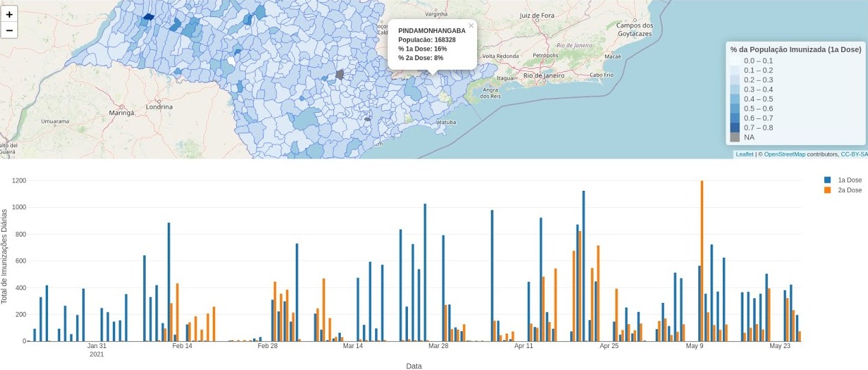
Task: Click the Umuarama city label
Action: (x=55, y=121)
